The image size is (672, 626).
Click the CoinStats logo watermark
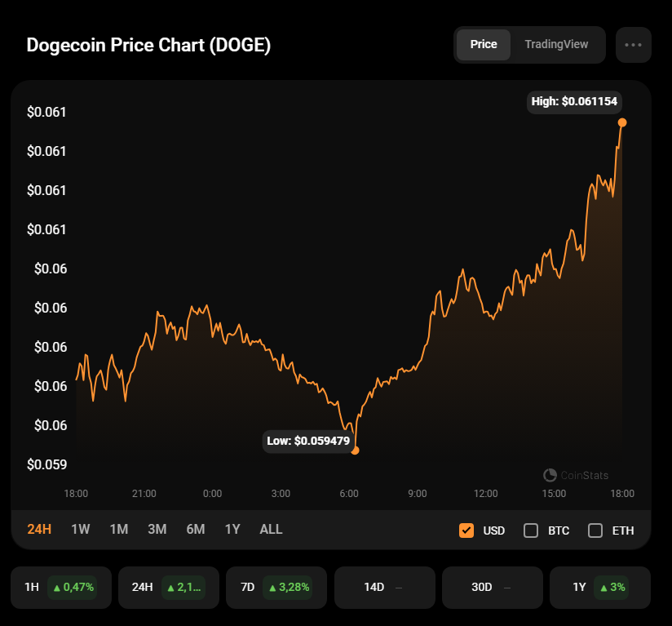[x=576, y=475]
